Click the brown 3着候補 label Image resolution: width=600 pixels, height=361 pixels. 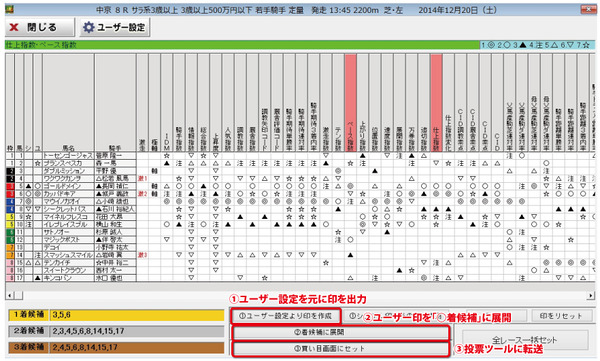coord(29,348)
